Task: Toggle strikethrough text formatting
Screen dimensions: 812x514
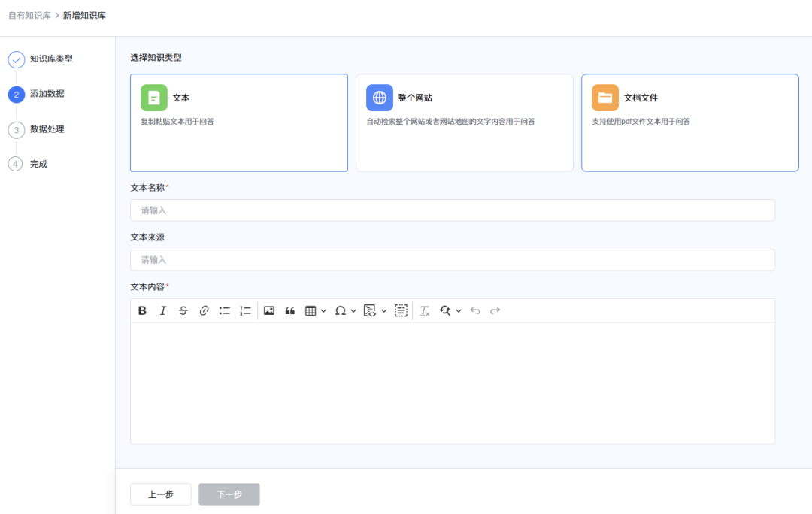Action: [x=183, y=310]
